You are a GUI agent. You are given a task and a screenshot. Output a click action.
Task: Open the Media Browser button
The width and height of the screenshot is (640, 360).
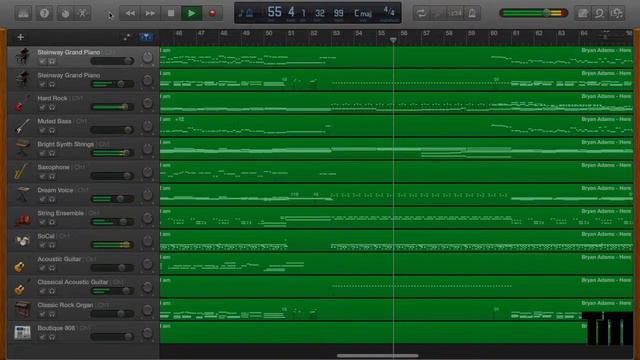[x=617, y=13]
